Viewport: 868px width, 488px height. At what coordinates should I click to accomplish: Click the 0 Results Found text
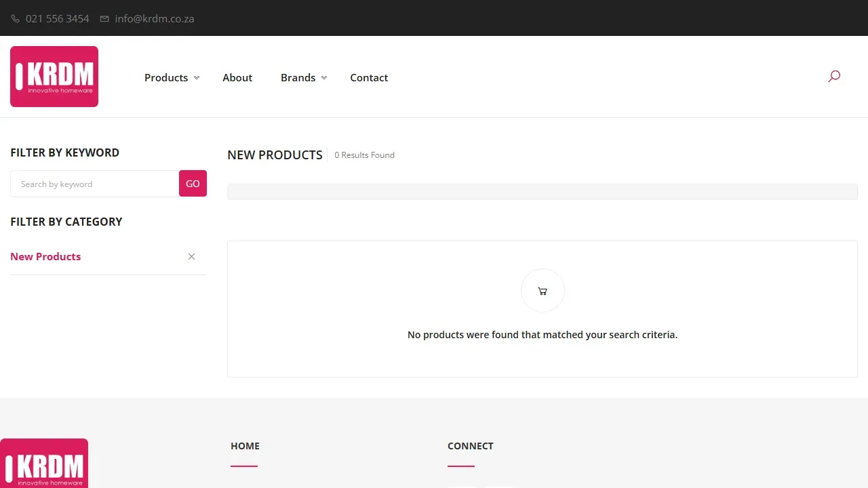(364, 155)
